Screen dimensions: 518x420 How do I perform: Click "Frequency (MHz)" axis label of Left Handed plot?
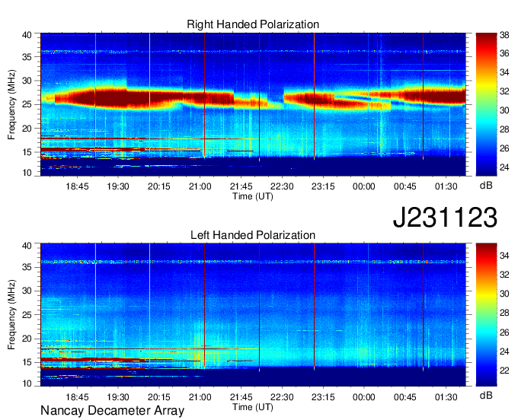tap(11, 315)
